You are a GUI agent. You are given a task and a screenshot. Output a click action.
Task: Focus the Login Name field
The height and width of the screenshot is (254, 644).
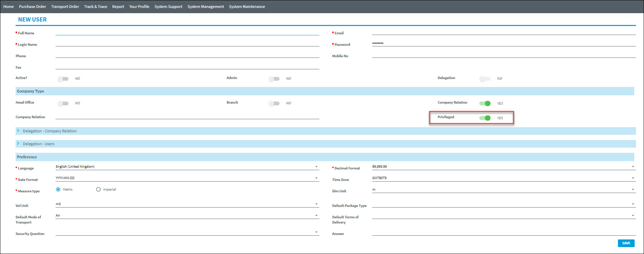tap(187, 43)
